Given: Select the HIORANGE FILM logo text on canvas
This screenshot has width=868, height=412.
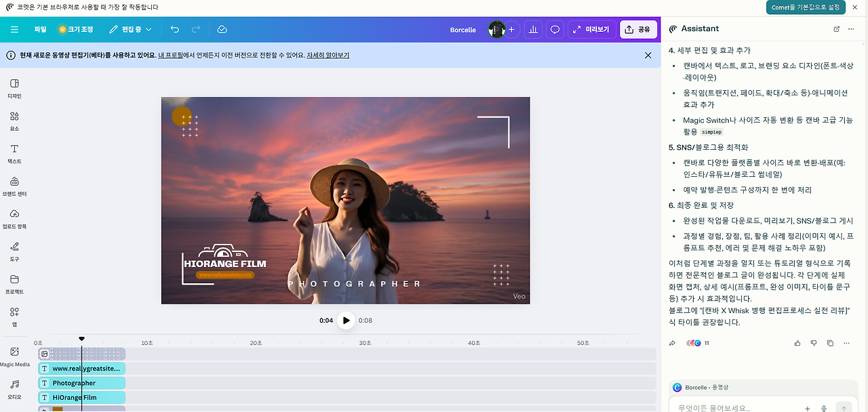Looking at the screenshot, I should 226,264.
